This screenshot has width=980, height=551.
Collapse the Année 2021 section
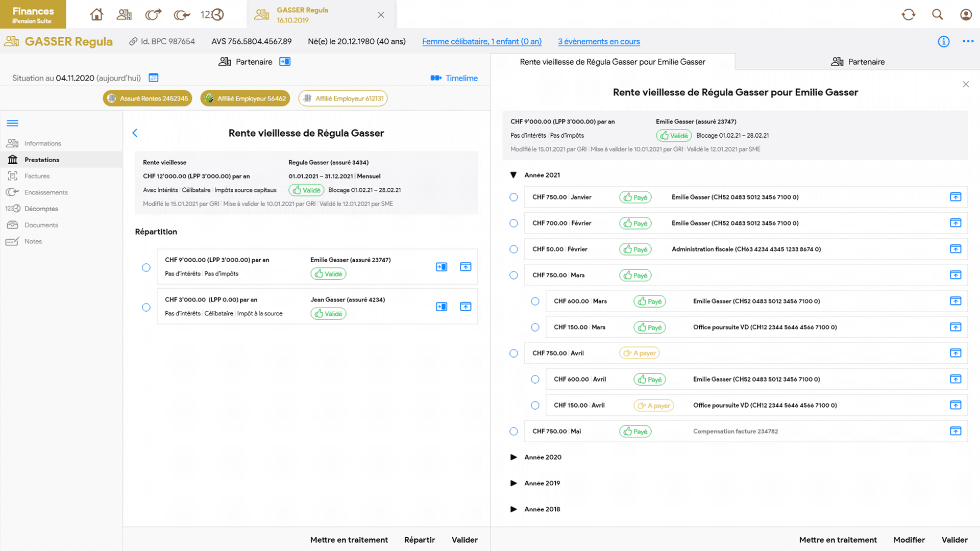click(x=513, y=175)
